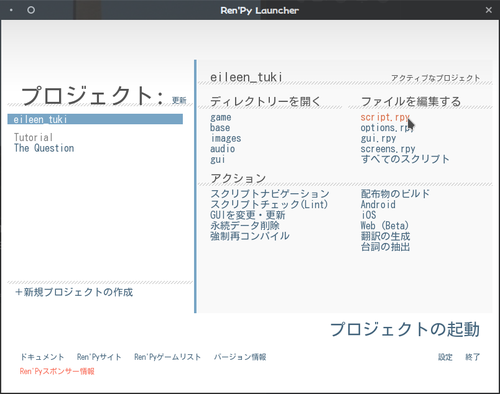Click 翻訳の生成
This screenshot has height=394, width=500.
coord(385,236)
